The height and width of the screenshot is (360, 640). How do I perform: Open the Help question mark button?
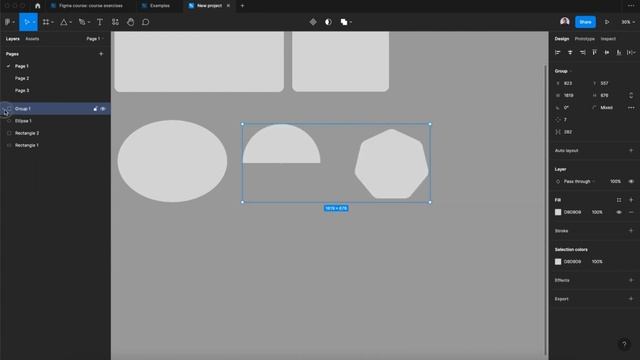click(x=624, y=344)
